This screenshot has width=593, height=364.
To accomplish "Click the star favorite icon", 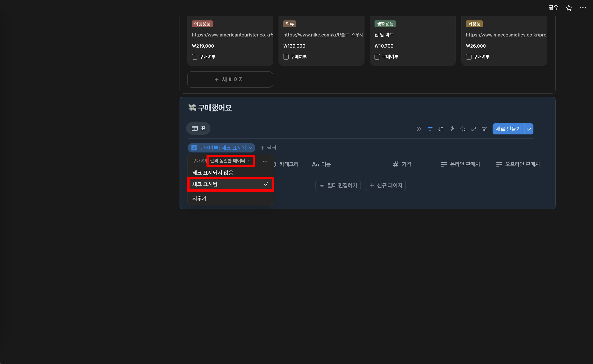I will click(568, 8).
